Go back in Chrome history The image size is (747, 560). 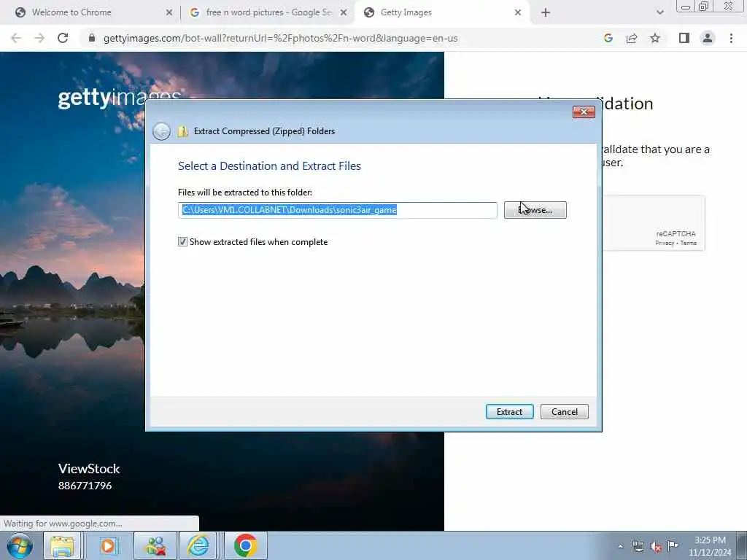pos(16,38)
